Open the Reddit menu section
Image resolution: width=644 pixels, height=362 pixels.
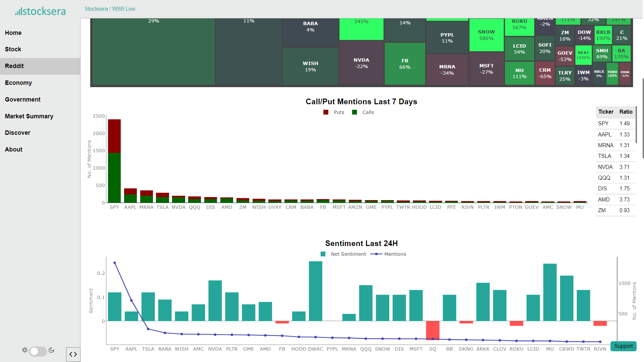pos(14,66)
